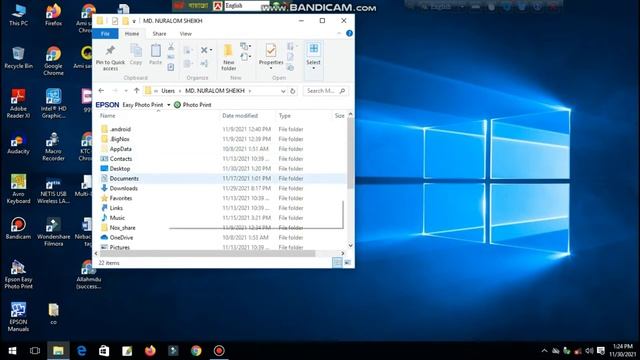Click the Properties checkmark icon in ribbon
The image size is (640, 360).
271,51
